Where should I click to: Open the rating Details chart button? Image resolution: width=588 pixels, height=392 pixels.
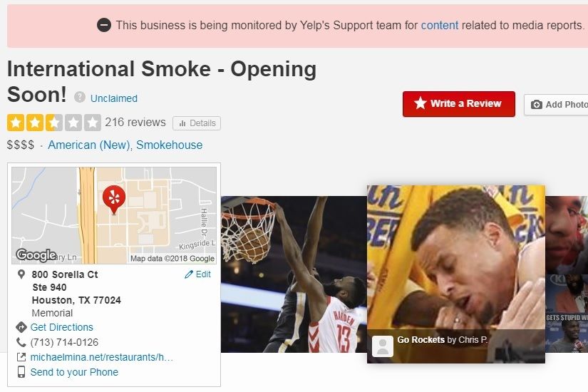[197, 123]
